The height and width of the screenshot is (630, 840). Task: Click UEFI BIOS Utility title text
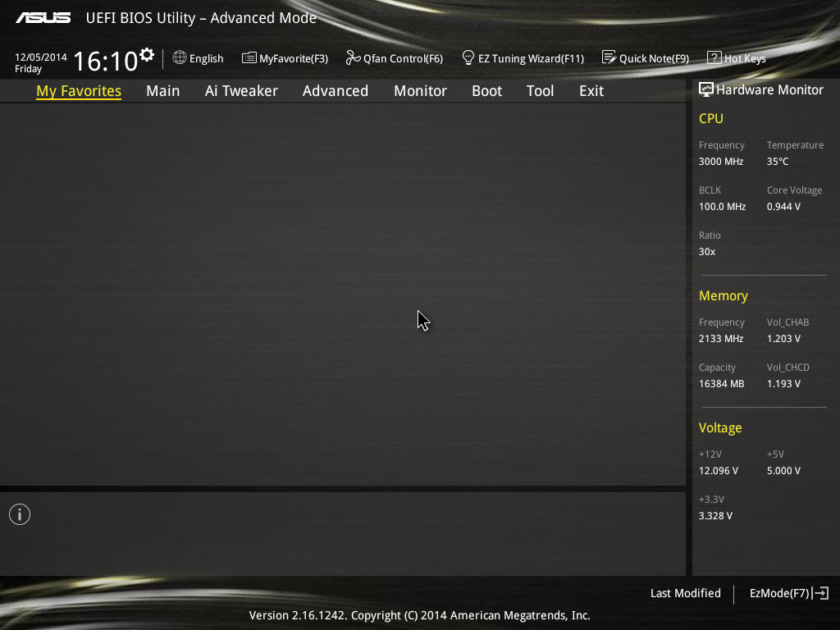[201, 18]
